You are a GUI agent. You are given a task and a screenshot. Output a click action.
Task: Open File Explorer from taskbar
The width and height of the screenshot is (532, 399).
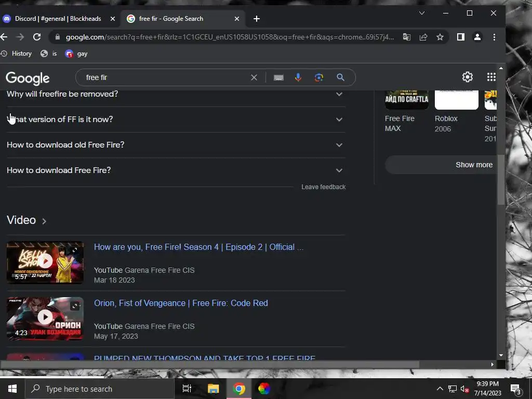coord(214,389)
